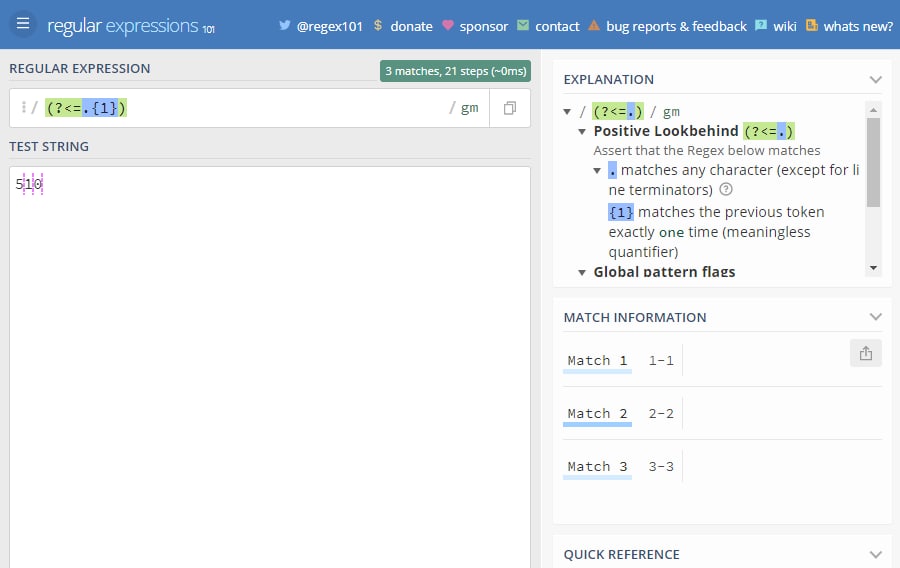Viewport: 900px width, 568px height.
Task: Click the REGULAR EXPRESSION section label
Action: pyautogui.click(x=80, y=68)
